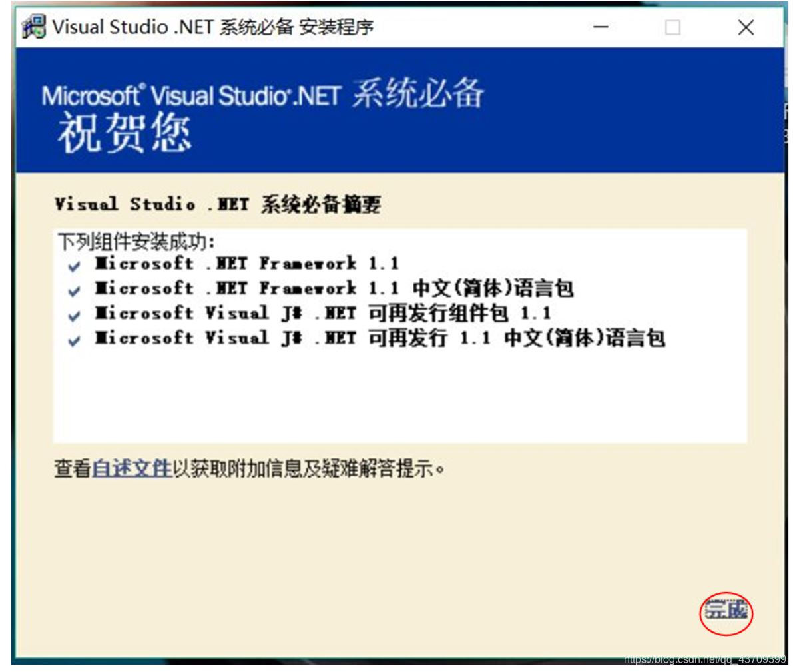
Task: Click the 祝贺您 banner heading
Action: coord(125,133)
